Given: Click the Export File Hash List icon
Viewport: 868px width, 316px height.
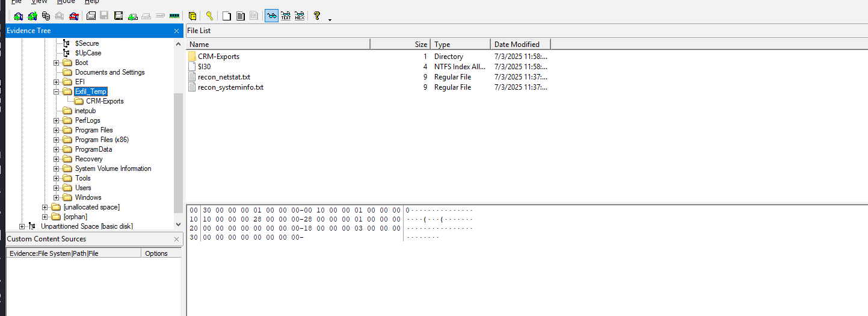Looking at the screenshot, I should coord(241,16).
